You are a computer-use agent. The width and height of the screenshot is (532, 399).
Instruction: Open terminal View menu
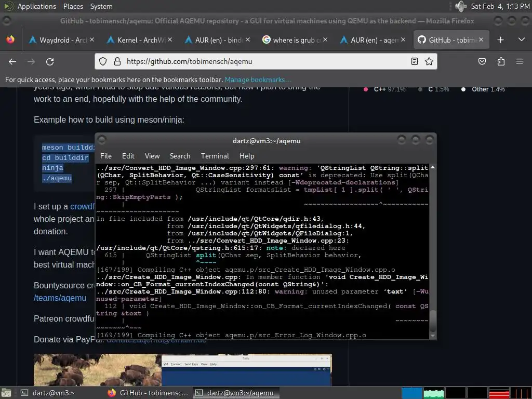tap(152, 156)
